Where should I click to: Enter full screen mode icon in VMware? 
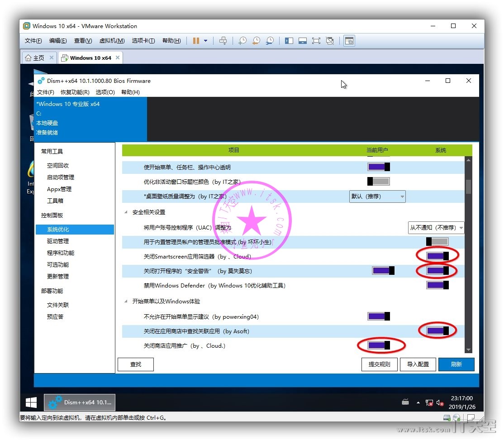point(316,41)
